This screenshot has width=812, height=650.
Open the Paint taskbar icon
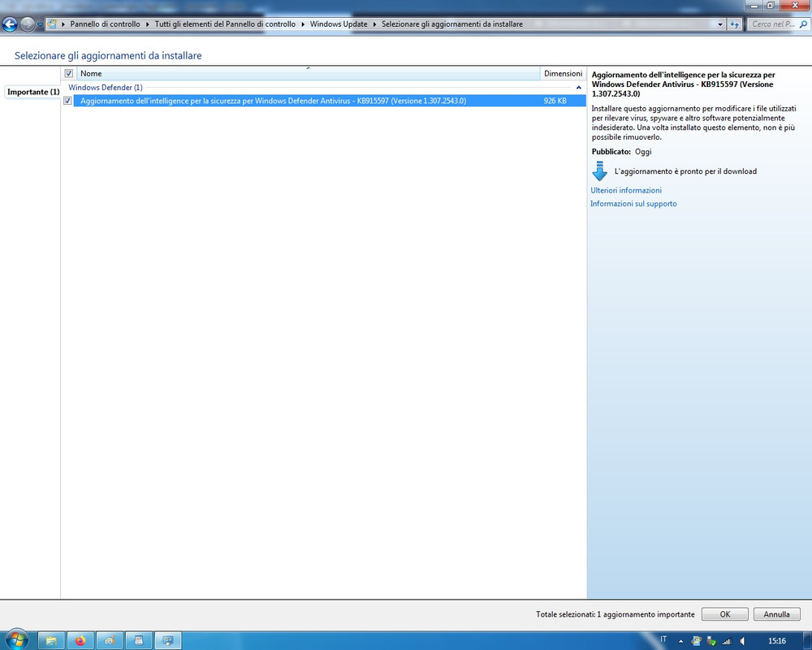coord(110,641)
